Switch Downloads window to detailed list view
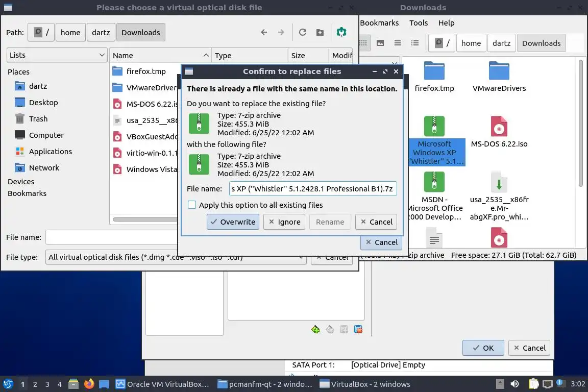The width and height of the screenshot is (588, 392). tap(415, 43)
